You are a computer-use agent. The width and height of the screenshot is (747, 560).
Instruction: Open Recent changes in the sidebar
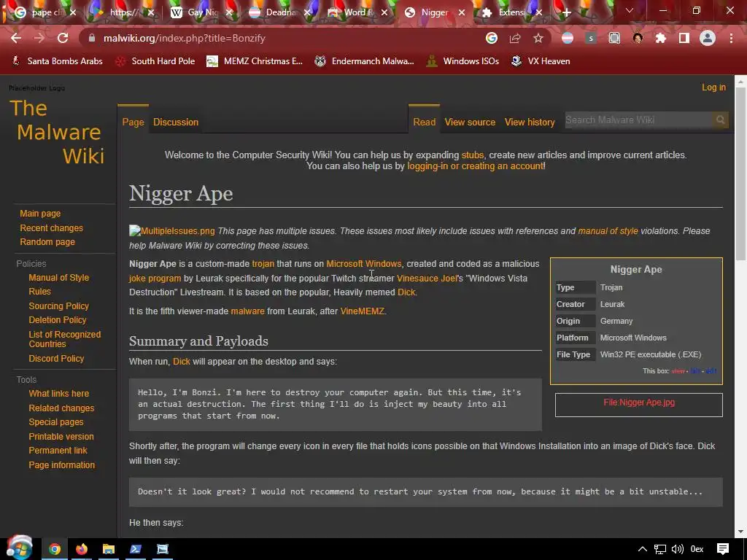(x=52, y=227)
